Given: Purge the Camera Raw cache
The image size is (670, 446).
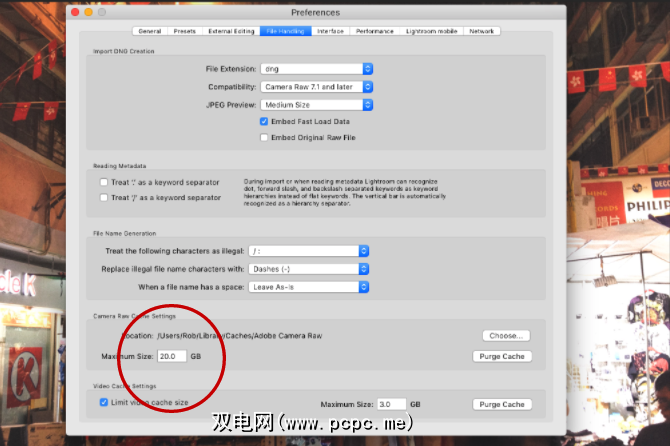Looking at the screenshot, I should 502,356.
